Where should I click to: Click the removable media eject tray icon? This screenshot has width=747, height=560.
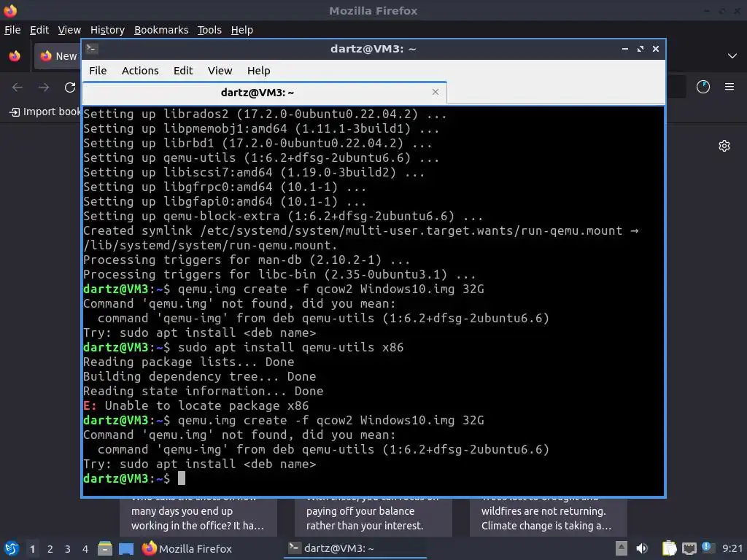[x=621, y=548]
